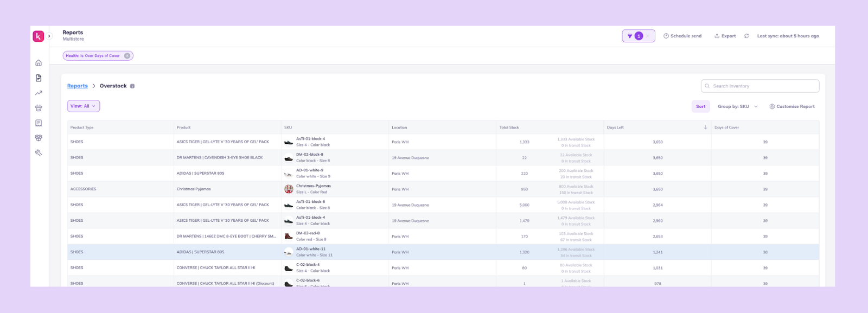The image size is (868, 313).
Task: Click the 950 total stock value
Action: 524,189
